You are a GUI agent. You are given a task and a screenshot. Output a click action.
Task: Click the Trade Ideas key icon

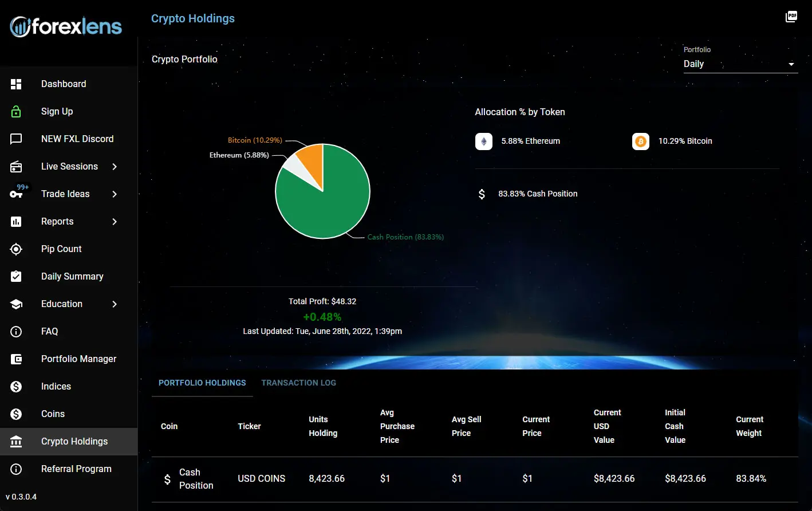(16, 194)
